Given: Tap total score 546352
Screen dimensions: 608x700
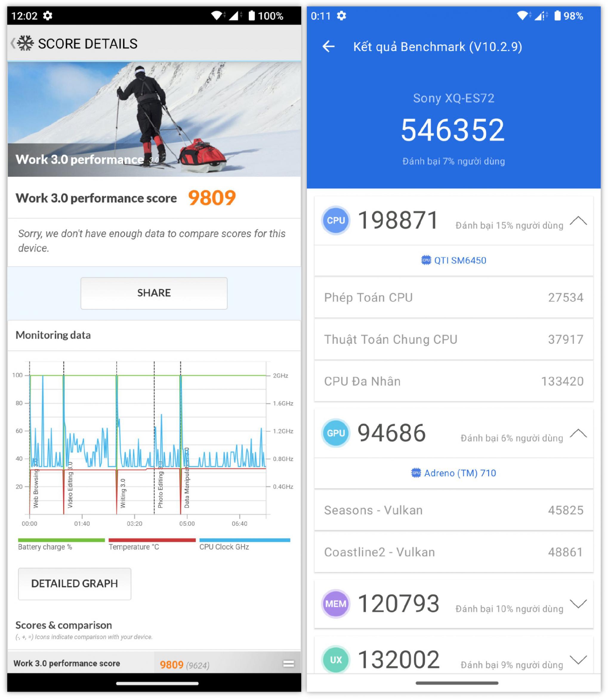Looking at the screenshot, I should pos(453,130).
